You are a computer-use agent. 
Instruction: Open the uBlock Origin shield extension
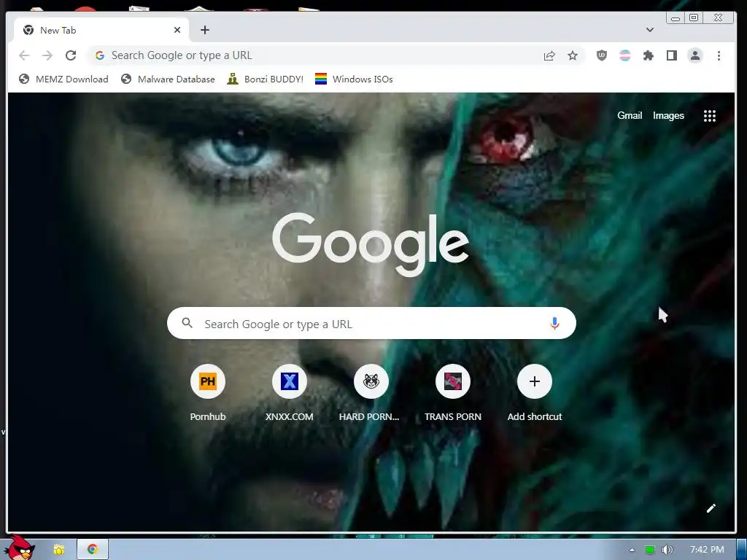pos(602,55)
